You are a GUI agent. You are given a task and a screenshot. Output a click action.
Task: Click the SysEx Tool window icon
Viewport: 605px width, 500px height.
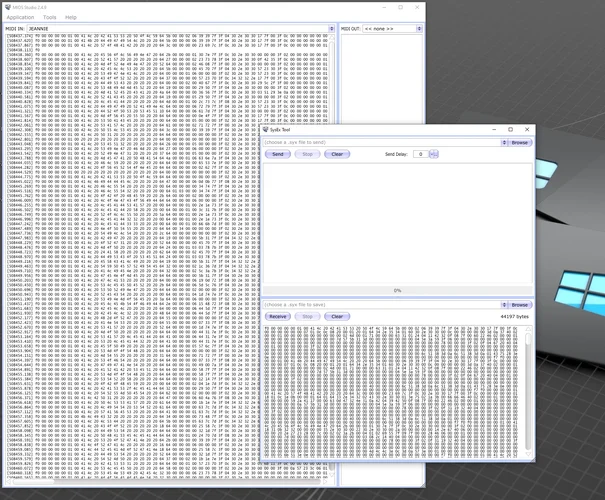[x=265, y=130]
